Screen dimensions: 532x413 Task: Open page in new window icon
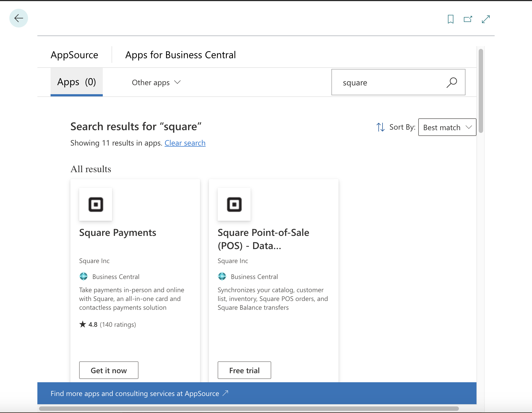pos(468,19)
